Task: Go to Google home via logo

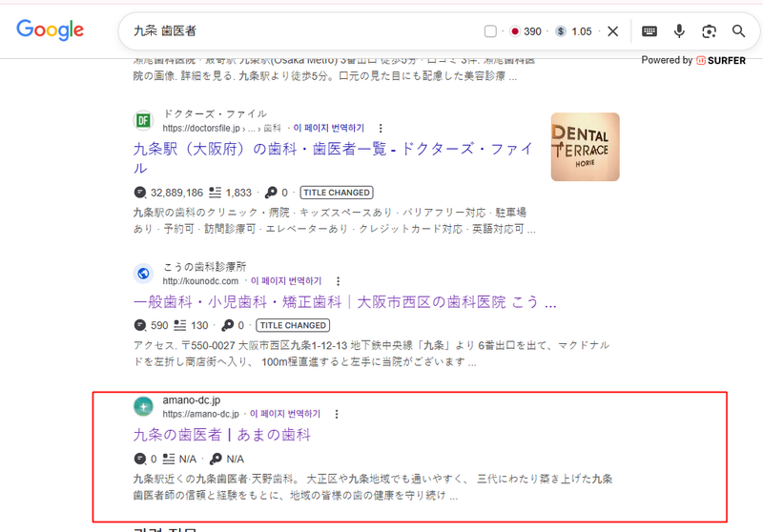Action: 51,31
